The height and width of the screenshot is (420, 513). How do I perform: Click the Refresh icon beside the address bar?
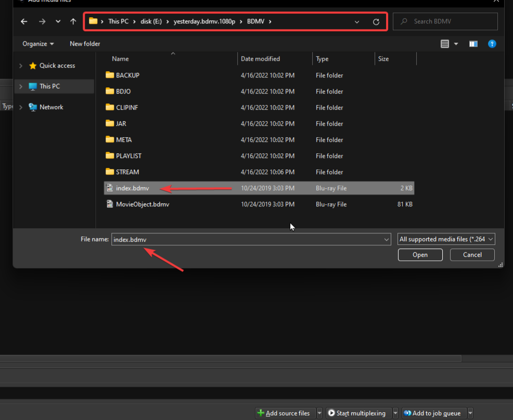(x=376, y=21)
